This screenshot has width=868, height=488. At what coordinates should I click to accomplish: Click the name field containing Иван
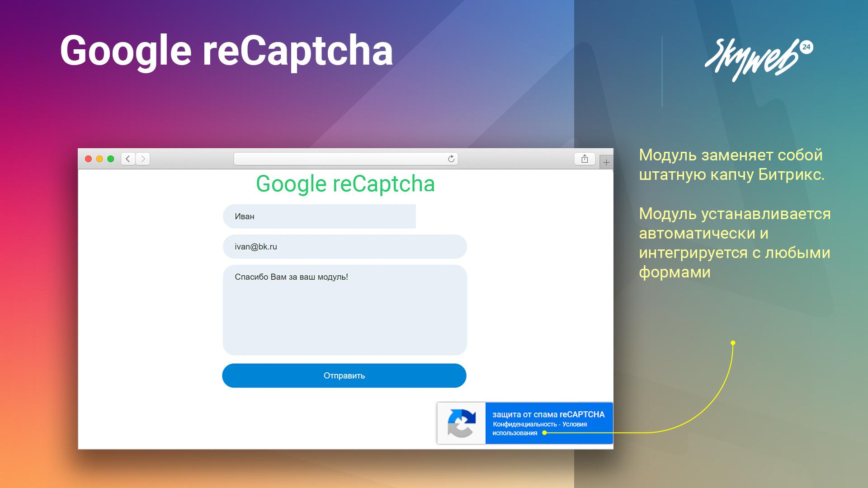pyautogui.click(x=319, y=216)
